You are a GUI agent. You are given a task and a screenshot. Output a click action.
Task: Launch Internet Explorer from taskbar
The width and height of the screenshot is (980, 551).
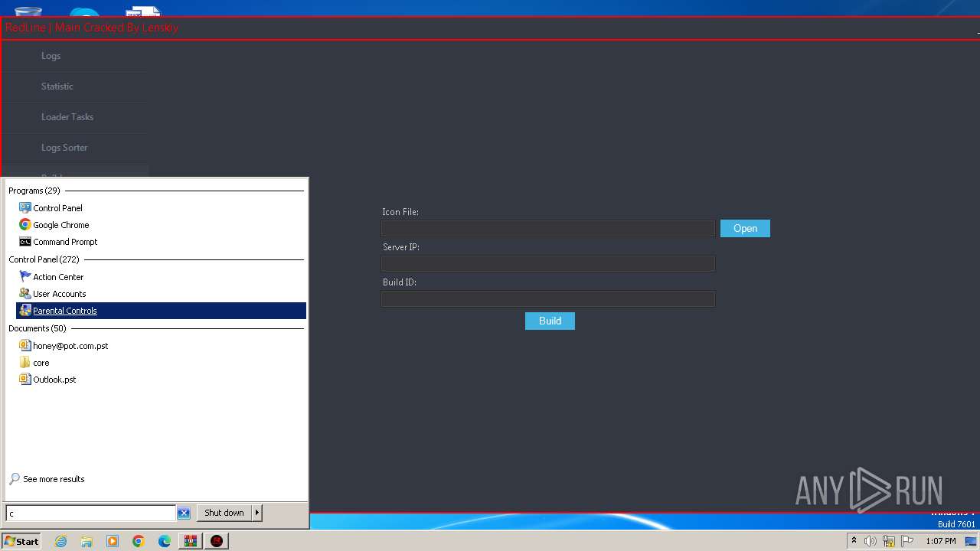[x=60, y=541]
